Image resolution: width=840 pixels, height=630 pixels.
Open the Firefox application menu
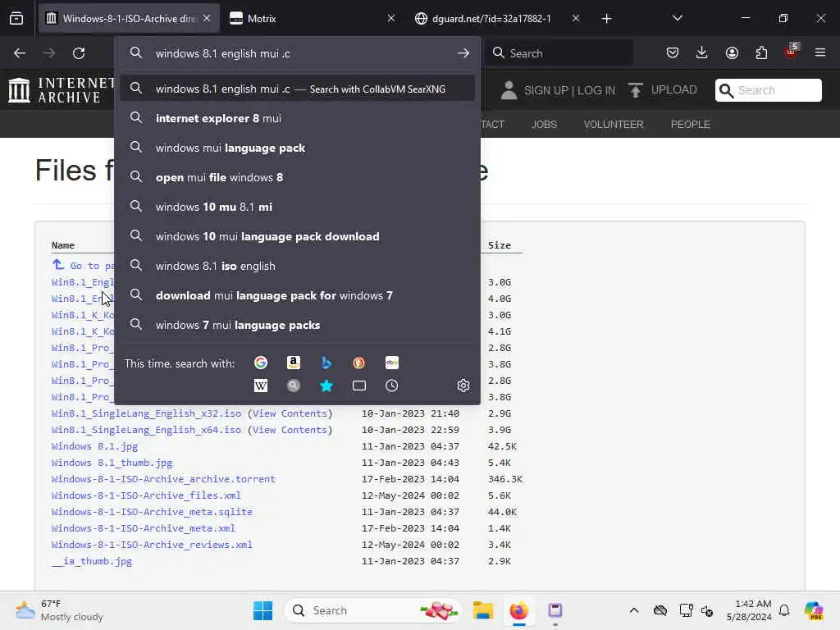[820, 52]
